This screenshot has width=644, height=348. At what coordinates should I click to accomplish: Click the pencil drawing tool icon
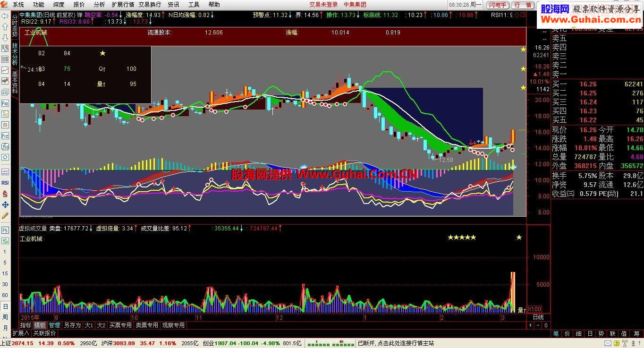5,215
